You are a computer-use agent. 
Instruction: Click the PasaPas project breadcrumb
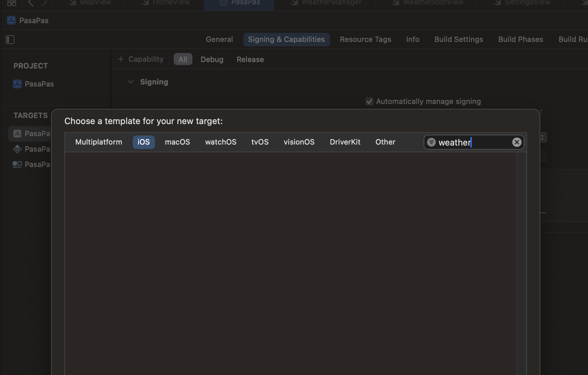pos(34,20)
